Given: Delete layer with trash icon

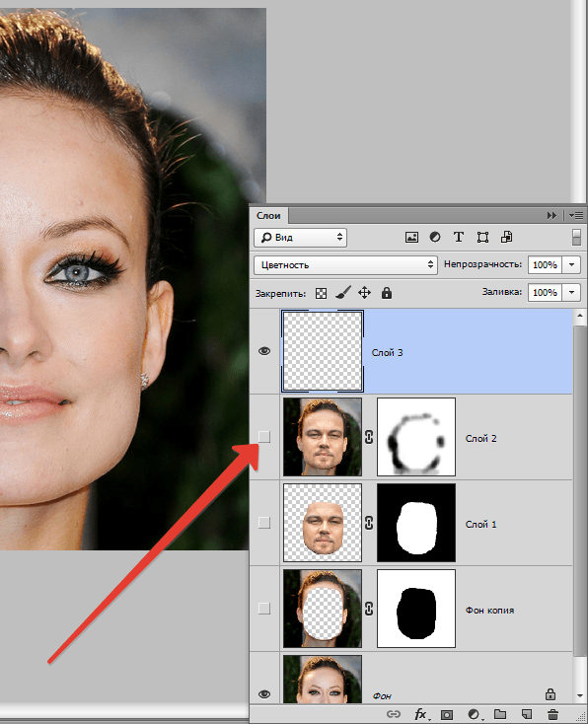Looking at the screenshot, I should (x=552, y=714).
